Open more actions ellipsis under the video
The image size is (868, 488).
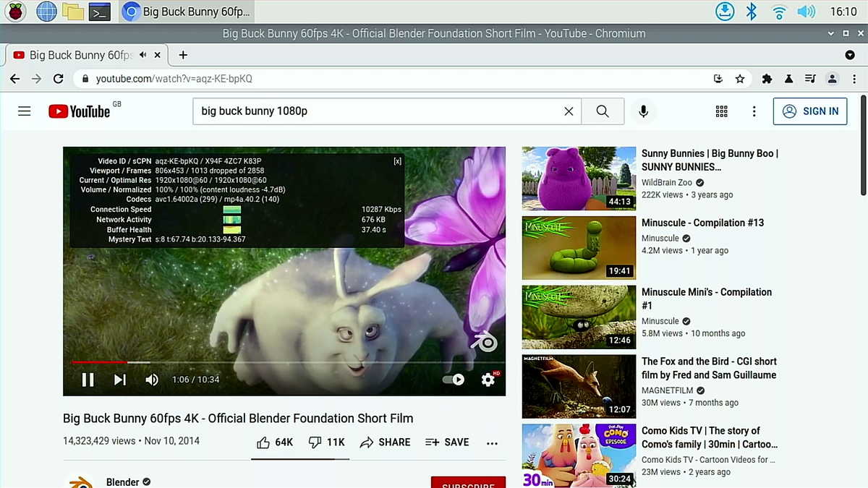click(493, 443)
